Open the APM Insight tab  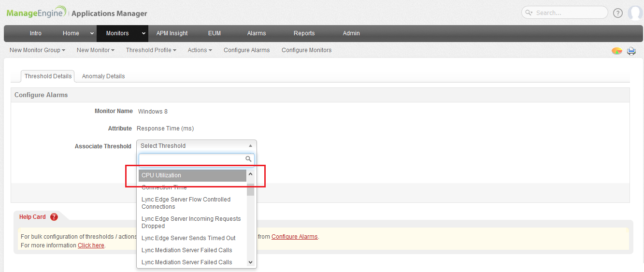pos(172,33)
